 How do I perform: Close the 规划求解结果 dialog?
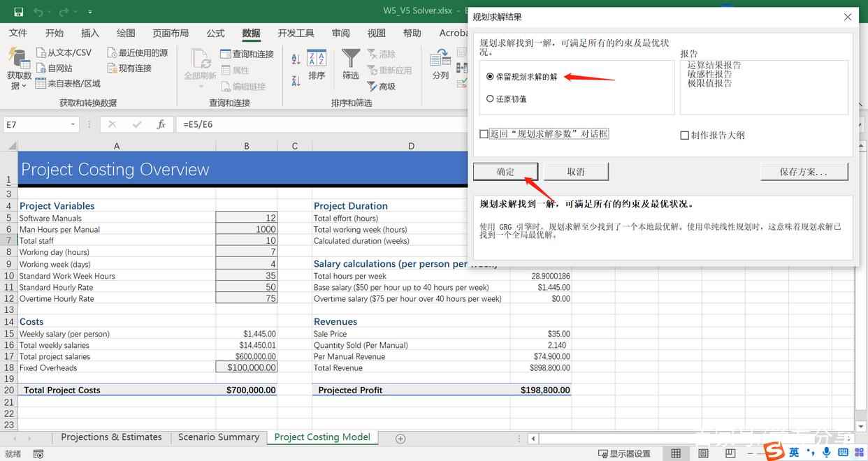tap(848, 17)
